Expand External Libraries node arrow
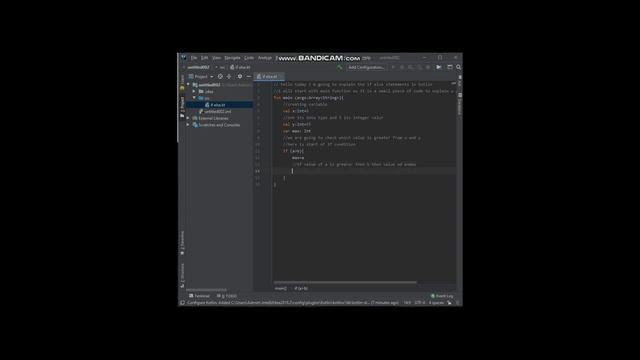Viewport: 640px width, 360px height. click(189, 118)
